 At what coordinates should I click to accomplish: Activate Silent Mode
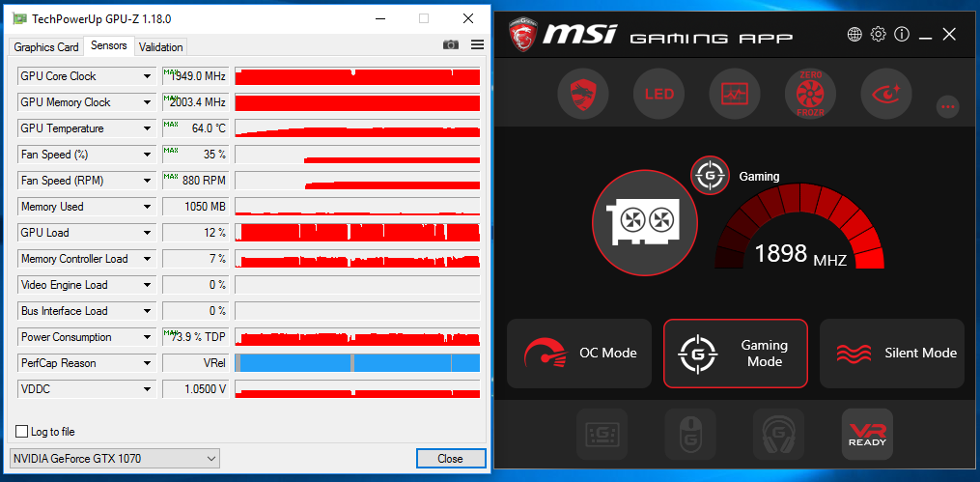coord(892,354)
